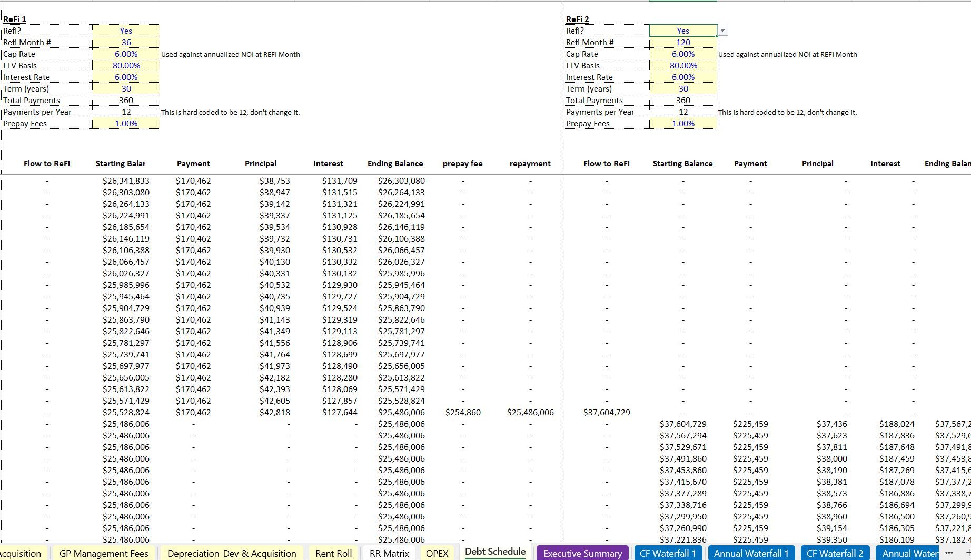Select ReFi 2 Prepay Fees cell 1.00%
971x560 pixels.
(683, 123)
